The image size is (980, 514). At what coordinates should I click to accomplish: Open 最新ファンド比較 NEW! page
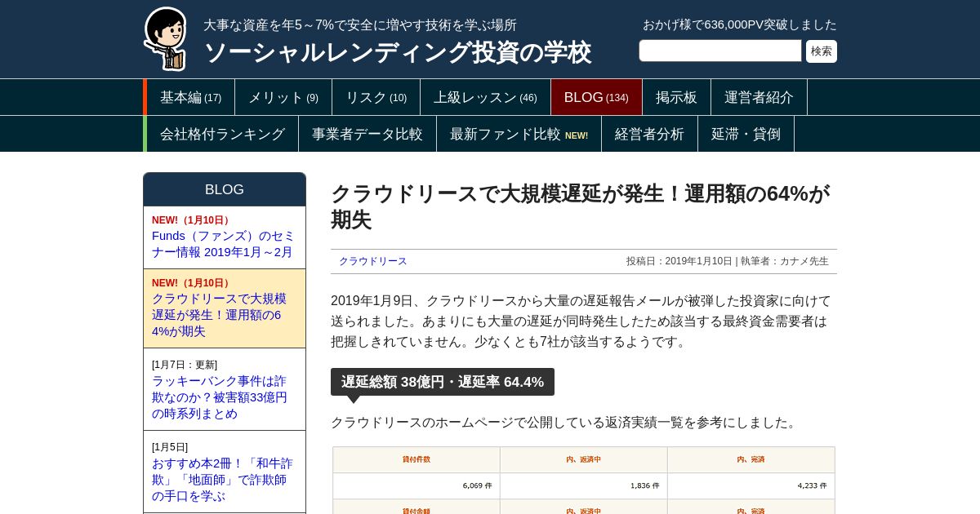point(519,134)
